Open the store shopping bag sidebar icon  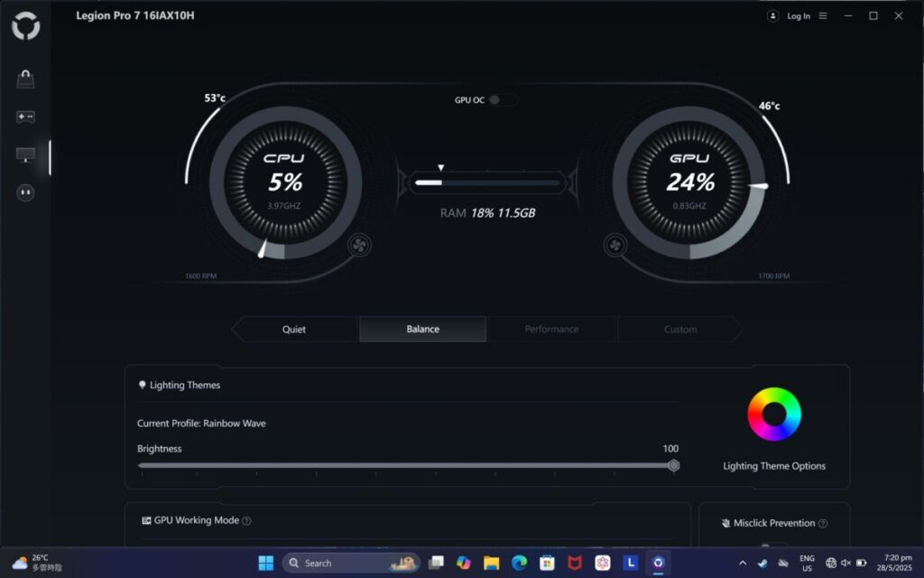tap(25, 79)
